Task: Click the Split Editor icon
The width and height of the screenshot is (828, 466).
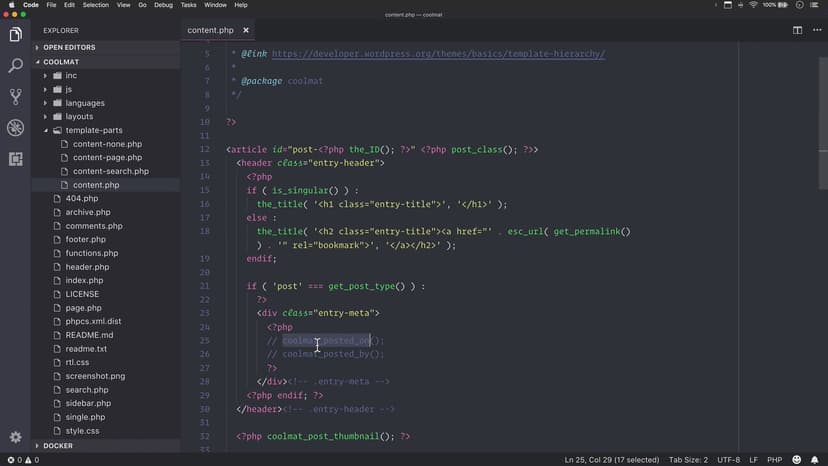Action: tap(797, 30)
